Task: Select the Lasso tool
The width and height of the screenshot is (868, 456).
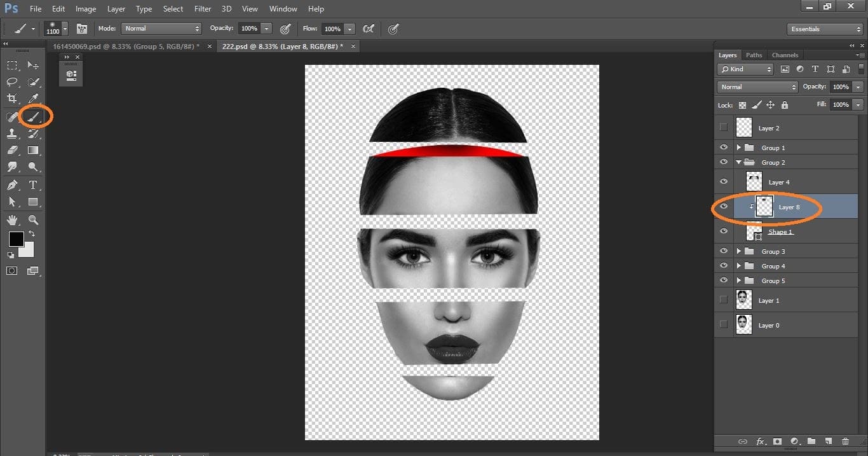Action: point(12,81)
